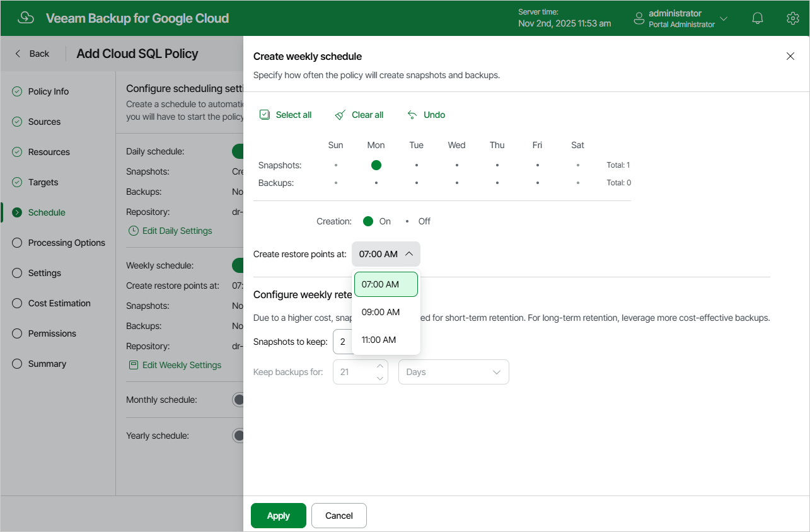
Task: Click the Targets completed checkmark icon
Action: pyautogui.click(x=17, y=182)
